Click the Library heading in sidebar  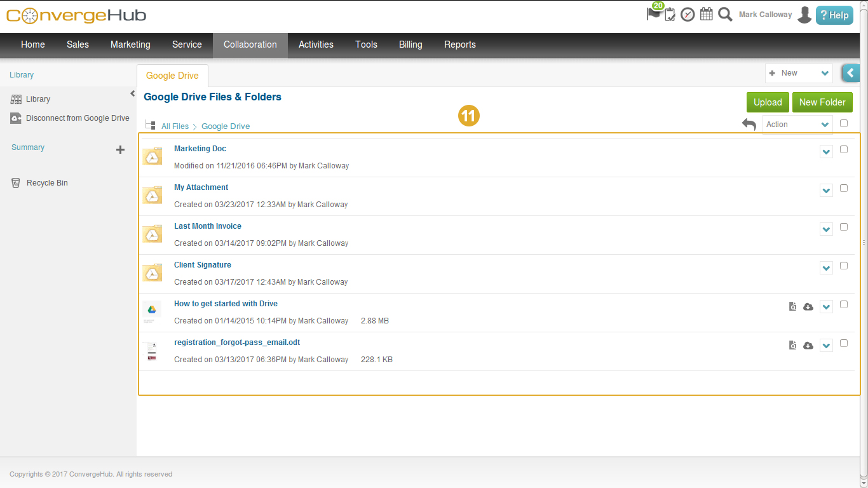(x=22, y=75)
